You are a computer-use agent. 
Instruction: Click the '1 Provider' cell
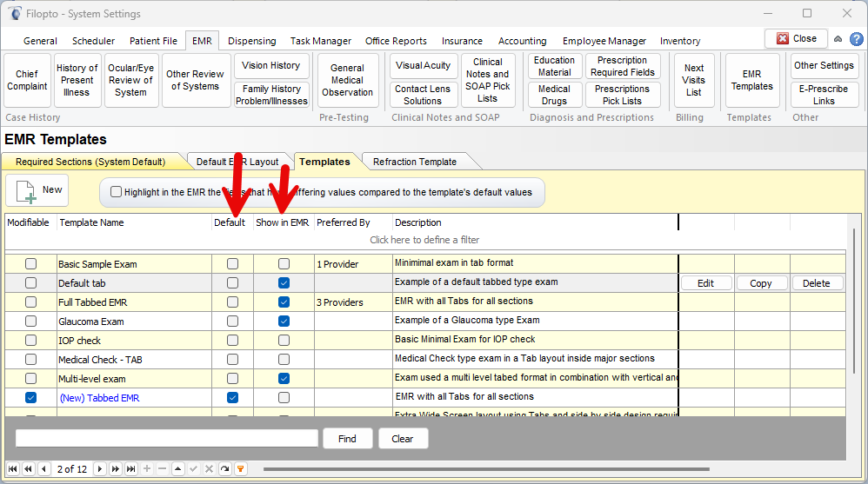353,264
